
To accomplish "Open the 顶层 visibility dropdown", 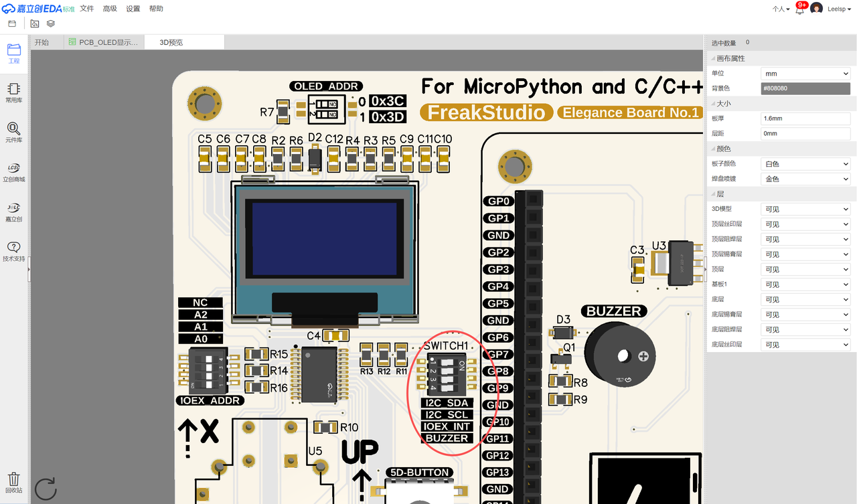I will tap(805, 269).
